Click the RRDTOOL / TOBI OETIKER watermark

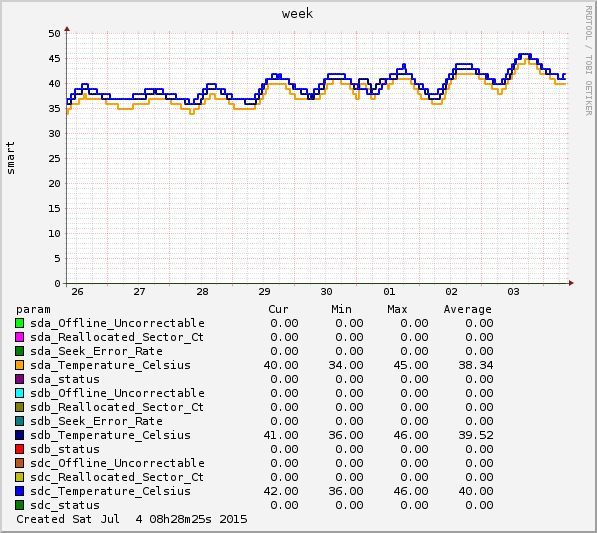tap(588, 61)
